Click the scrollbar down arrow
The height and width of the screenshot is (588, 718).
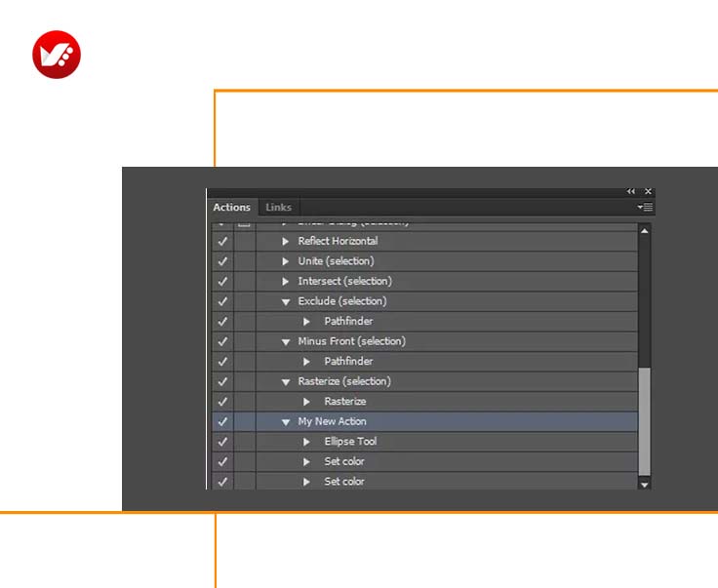pos(644,485)
